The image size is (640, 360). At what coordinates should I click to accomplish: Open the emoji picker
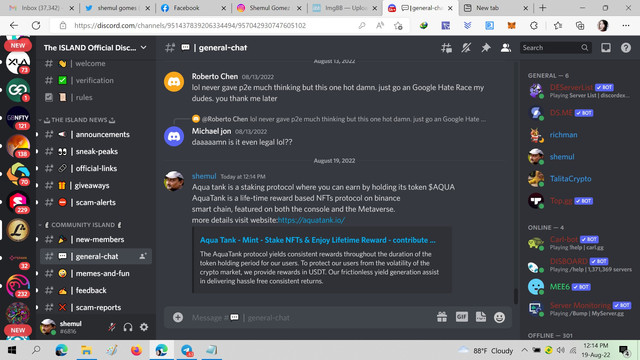pyautogui.click(x=499, y=317)
